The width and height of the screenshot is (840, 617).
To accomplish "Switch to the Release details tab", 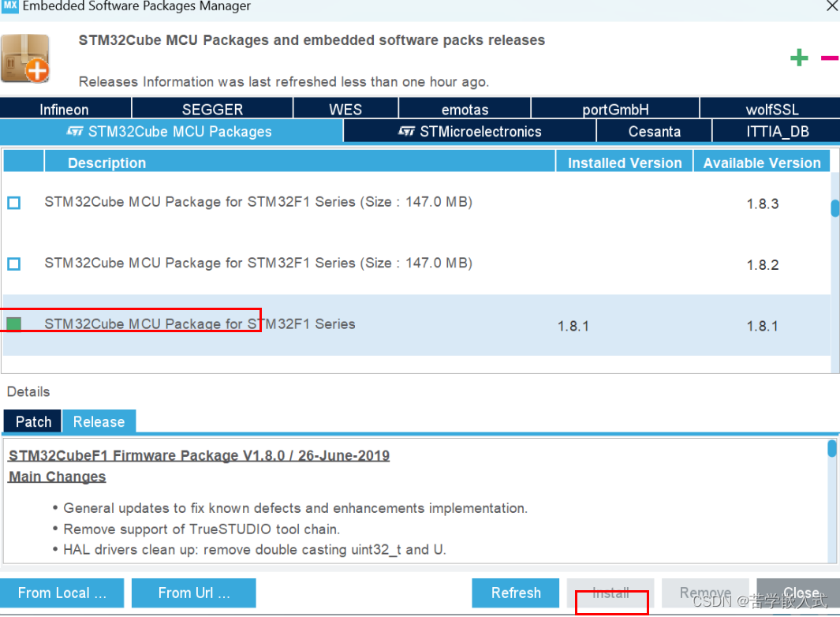I will coord(99,422).
